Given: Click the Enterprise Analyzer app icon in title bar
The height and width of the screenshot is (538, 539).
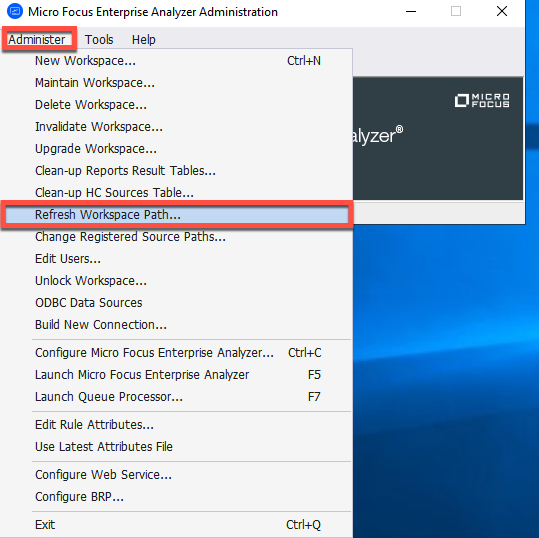Looking at the screenshot, I should (15, 11).
